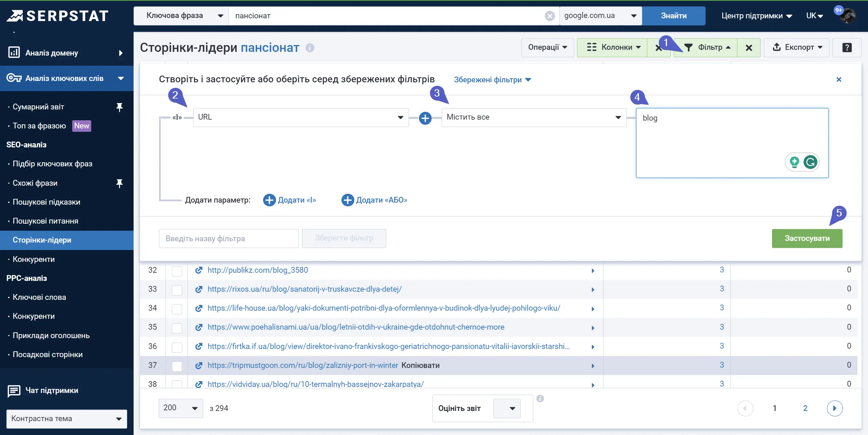Open external link icon for rixos.ua row
The image size is (868, 435).
[x=199, y=289]
